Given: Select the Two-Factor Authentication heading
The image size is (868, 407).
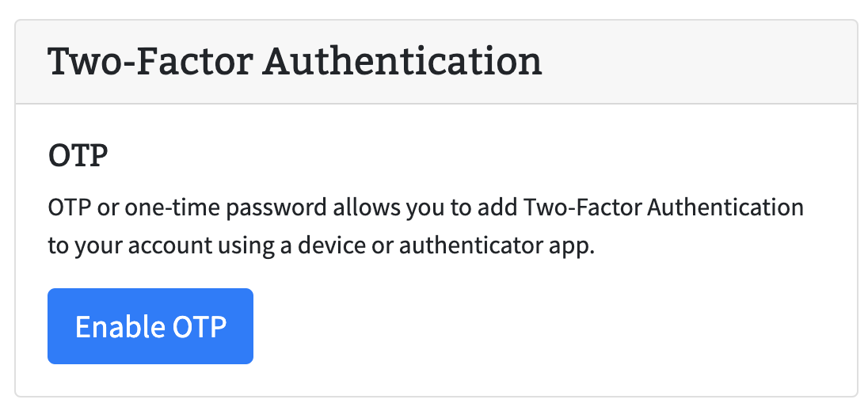Looking at the screenshot, I should pos(295,62).
